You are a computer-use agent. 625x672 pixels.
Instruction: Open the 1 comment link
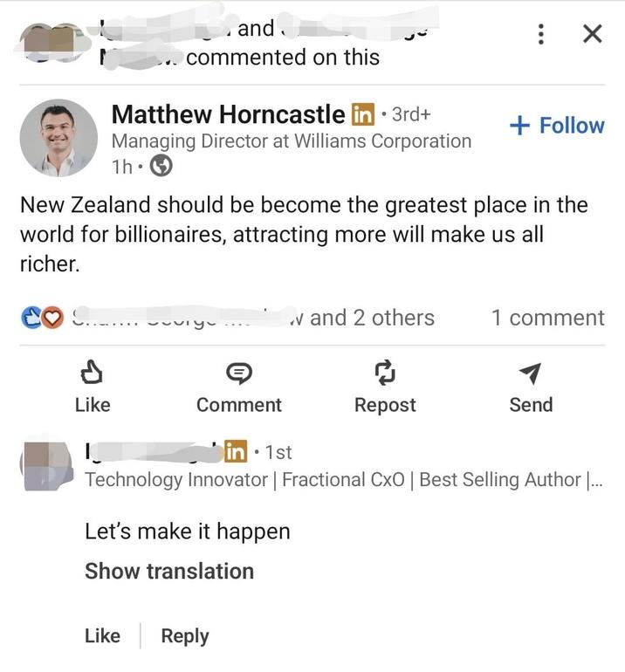click(547, 318)
